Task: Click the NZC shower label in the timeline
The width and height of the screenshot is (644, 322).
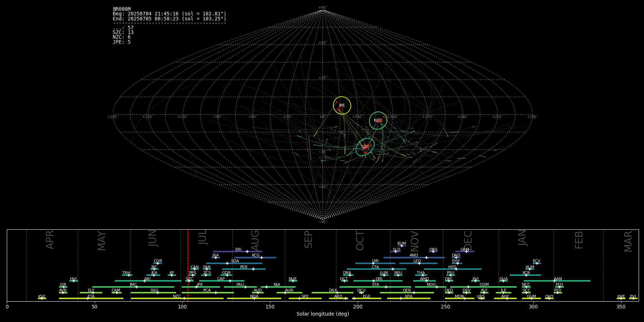Action: point(177,297)
